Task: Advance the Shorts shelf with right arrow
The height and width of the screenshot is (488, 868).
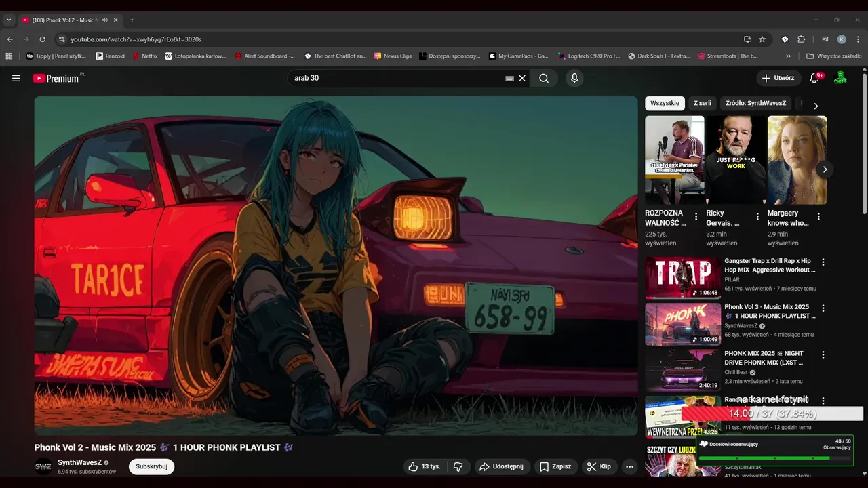Action: (825, 169)
